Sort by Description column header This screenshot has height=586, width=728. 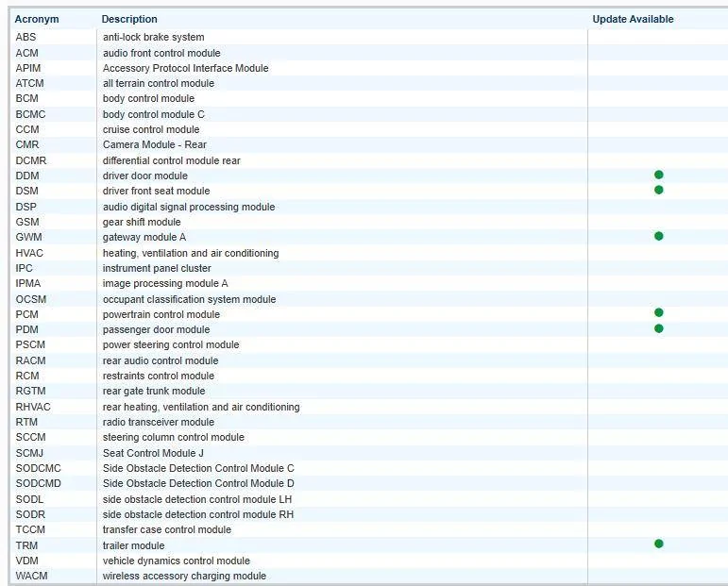[x=129, y=19]
